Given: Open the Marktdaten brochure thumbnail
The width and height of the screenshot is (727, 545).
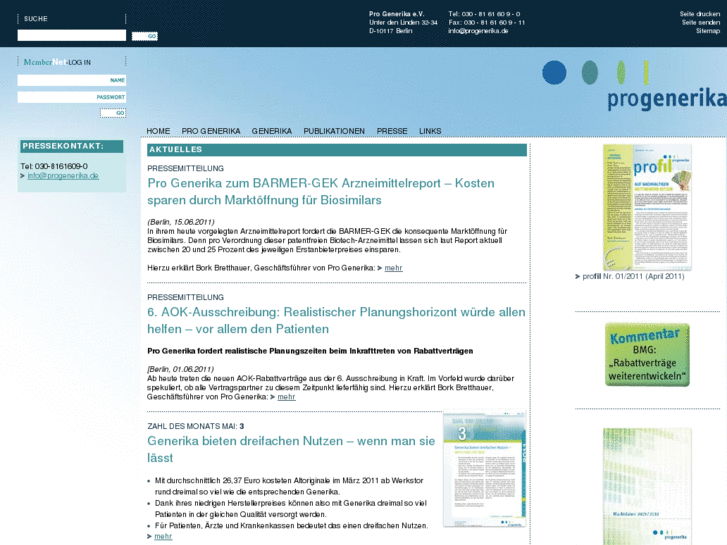Looking at the screenshot, I should tap(647, 486).
